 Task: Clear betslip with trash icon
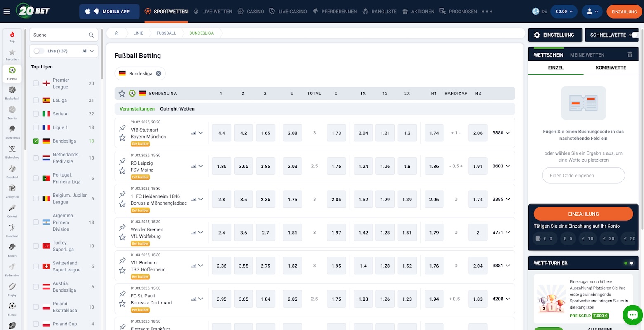pos(630,54)
